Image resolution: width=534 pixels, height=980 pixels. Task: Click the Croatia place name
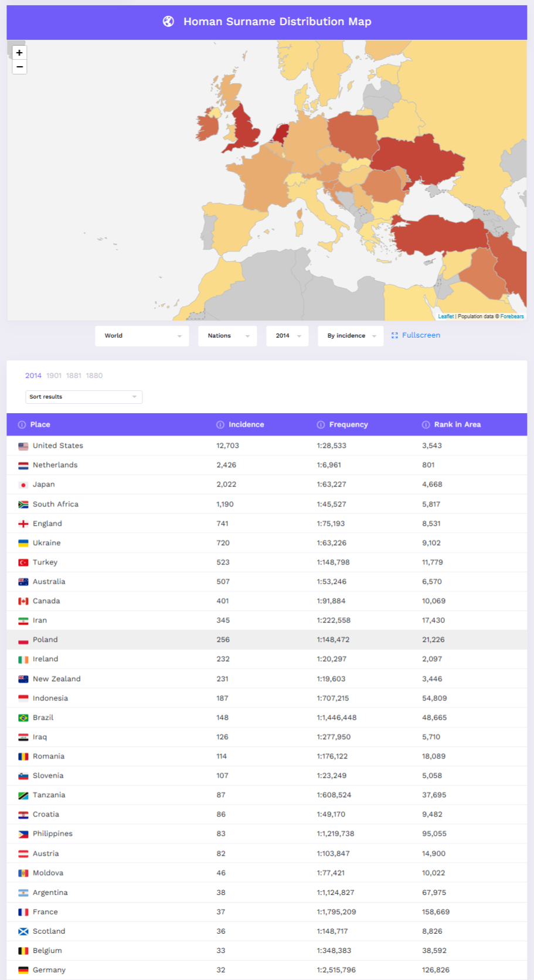pos(46,814)
